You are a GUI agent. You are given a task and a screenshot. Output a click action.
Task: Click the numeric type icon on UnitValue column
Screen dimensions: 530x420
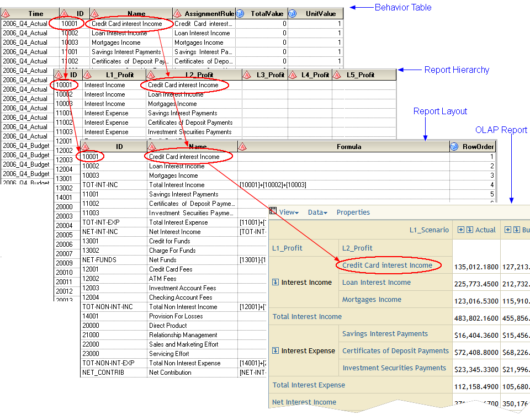(293, 13)
